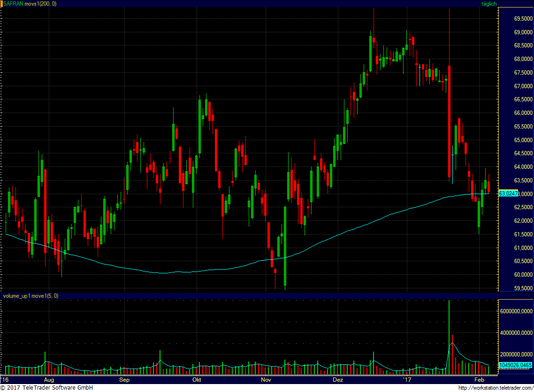Screen dimensions: 534x392
Task: Click the Aug marker on time axis
Action: click(49, 380)
